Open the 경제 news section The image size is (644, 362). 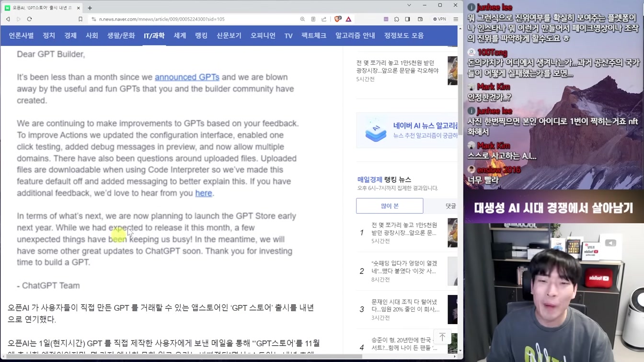pyautogui.click(x=70, y=35)
